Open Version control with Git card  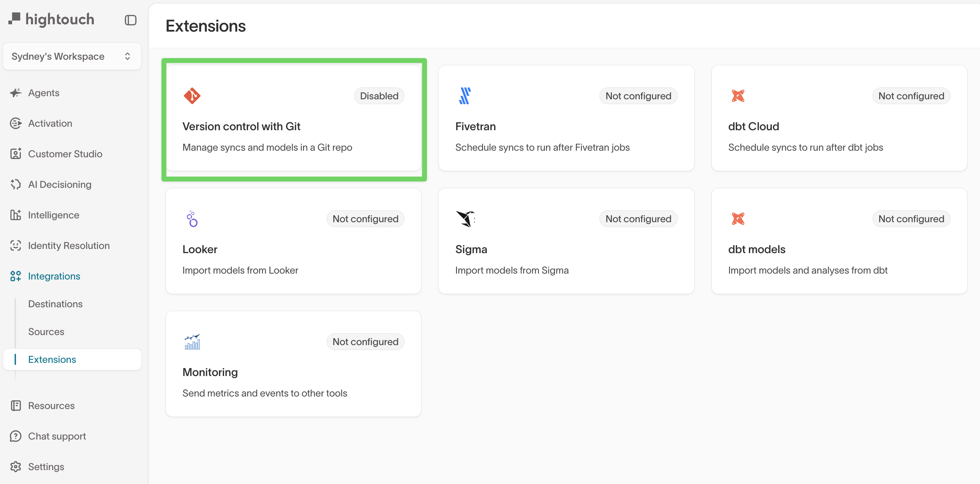[293, 118]
